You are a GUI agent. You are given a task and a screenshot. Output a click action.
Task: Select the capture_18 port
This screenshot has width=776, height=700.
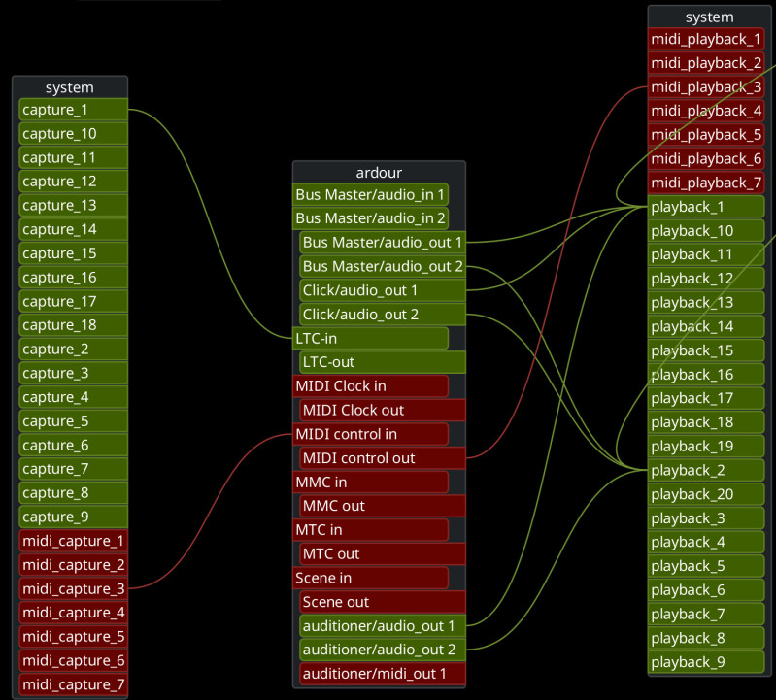[73, 325]
